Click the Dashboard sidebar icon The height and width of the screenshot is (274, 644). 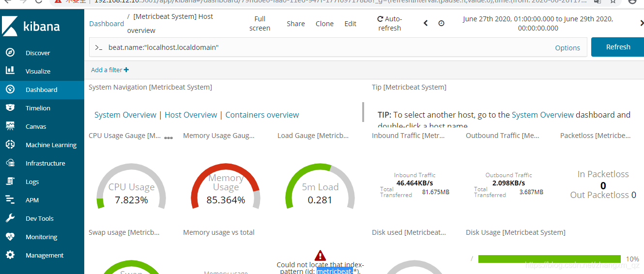click(x=10, y=90)
